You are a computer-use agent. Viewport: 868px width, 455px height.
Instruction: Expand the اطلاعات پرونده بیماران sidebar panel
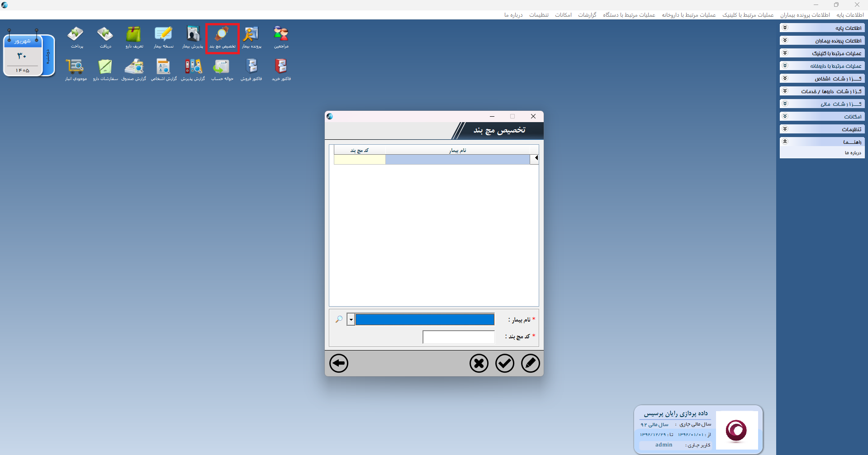[822, 41]
